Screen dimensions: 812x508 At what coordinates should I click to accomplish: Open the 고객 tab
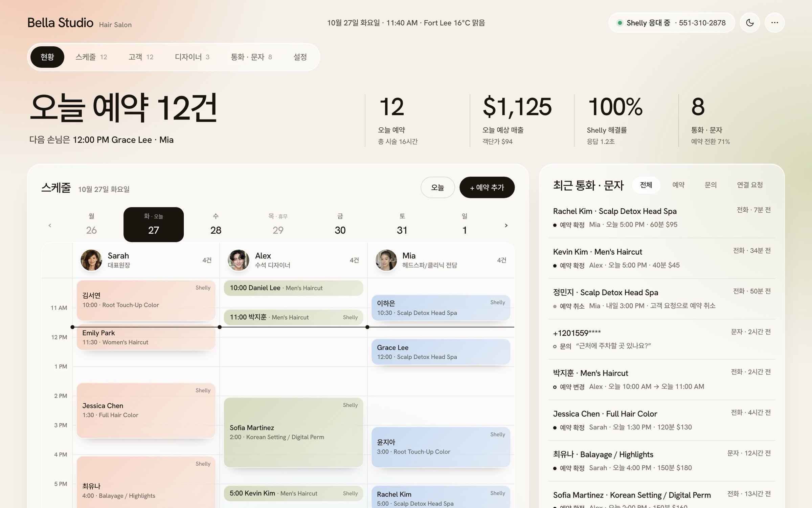click(141, 57)
